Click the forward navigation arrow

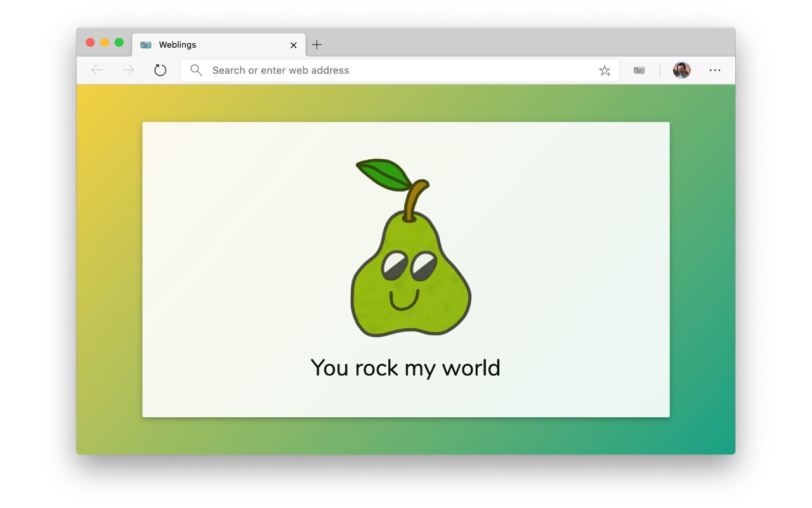[129, 70]
